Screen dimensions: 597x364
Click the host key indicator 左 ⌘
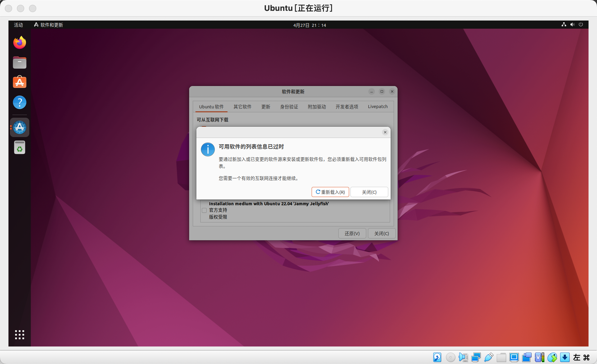click(x=582, y=357)
